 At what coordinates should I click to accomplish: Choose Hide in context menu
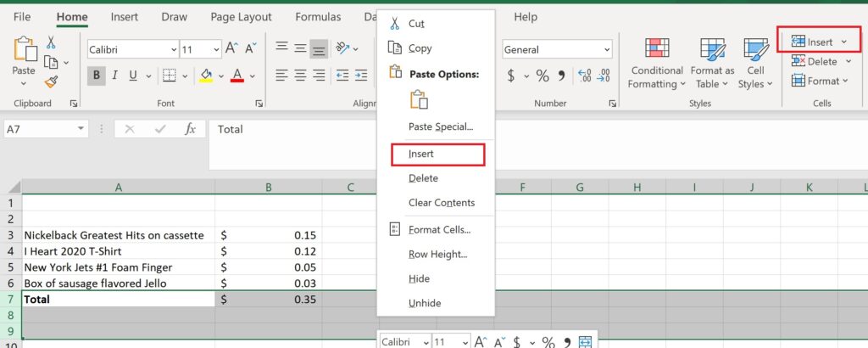436,278
